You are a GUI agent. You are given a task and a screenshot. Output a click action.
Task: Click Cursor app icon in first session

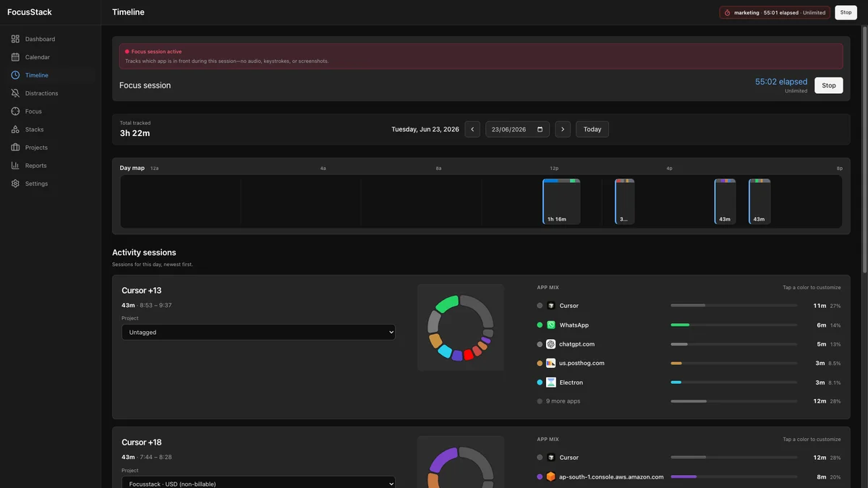click(x=550, y=306)
